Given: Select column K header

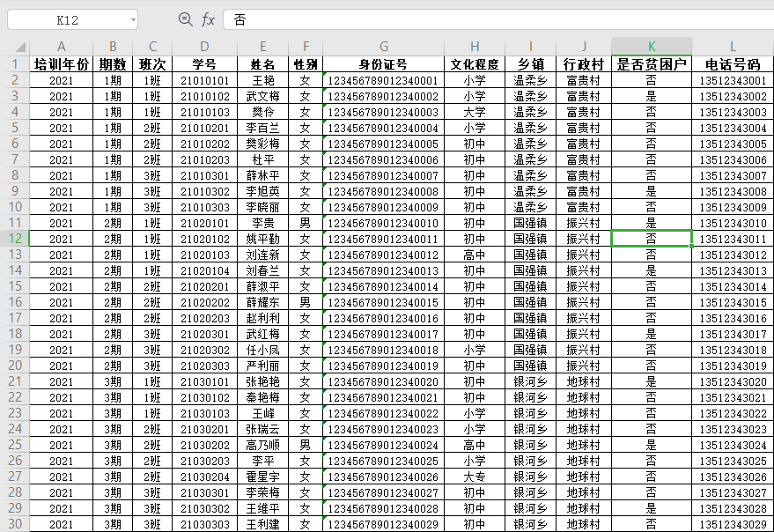Looking at the screenshot, I should tap(651, 47).
